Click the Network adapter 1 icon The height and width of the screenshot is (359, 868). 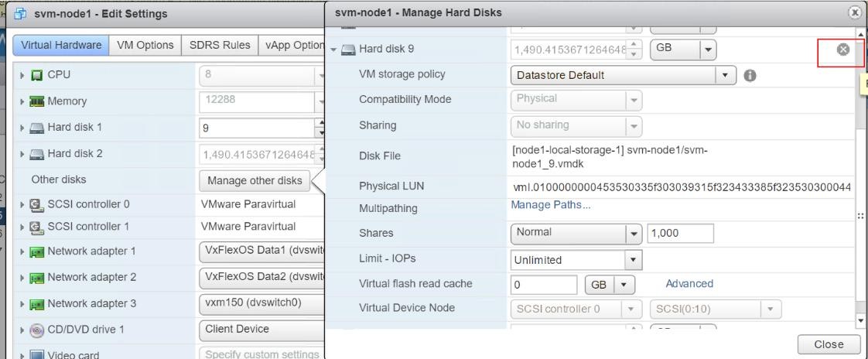pyautogui.click(x=36, y=252)
